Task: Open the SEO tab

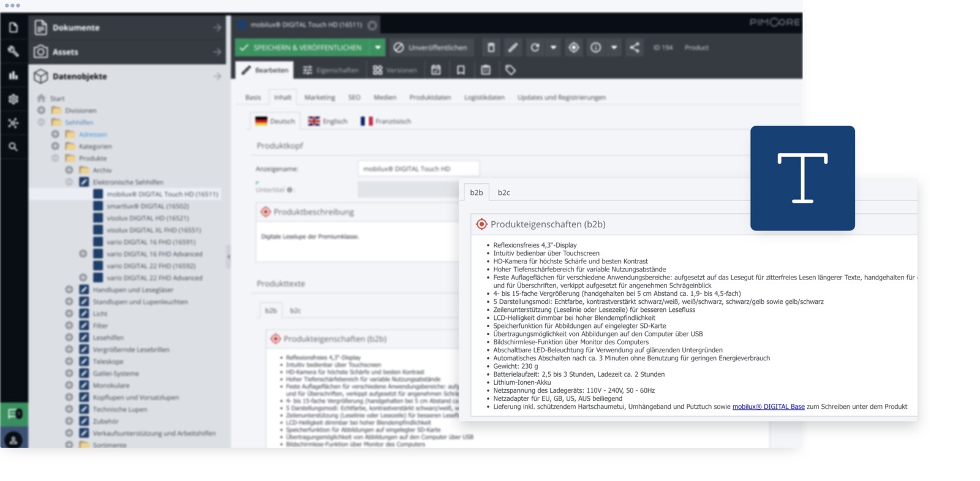Action: click(354, 97)
